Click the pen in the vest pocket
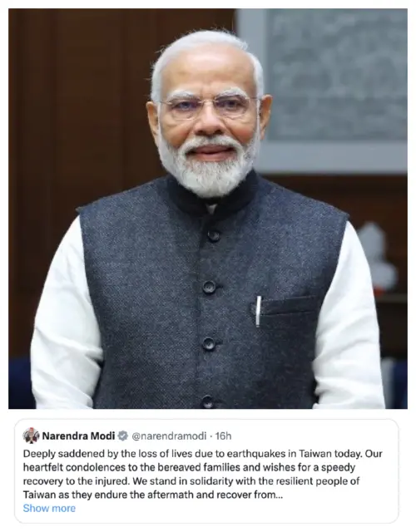Screen dimensions: 416x532 (259, 311)
